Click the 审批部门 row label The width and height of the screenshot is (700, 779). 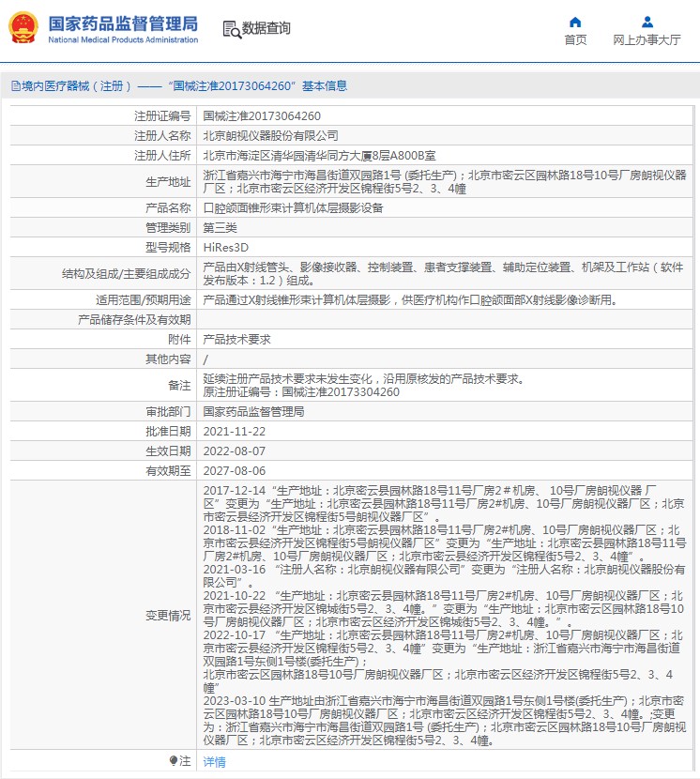pos(168,411)
